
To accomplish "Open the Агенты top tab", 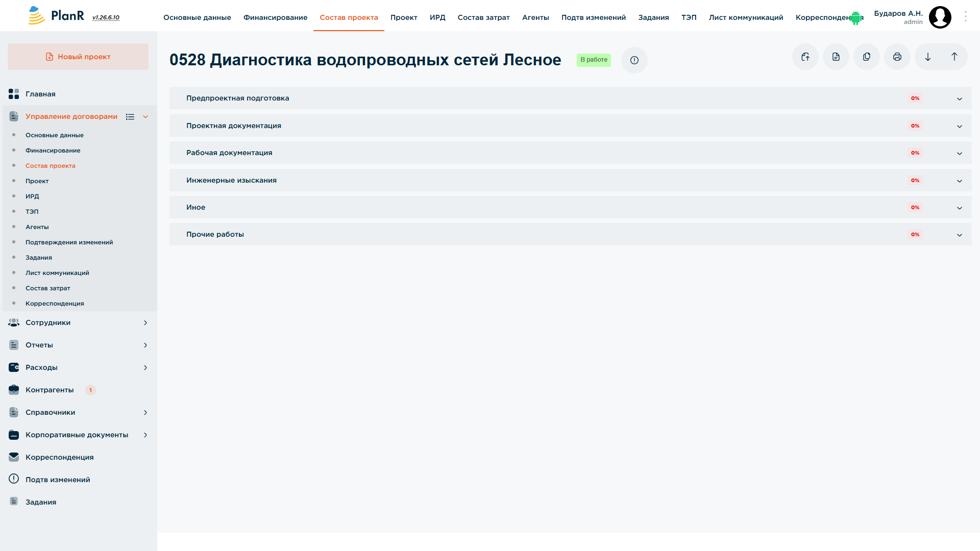I will coord(535,17).
